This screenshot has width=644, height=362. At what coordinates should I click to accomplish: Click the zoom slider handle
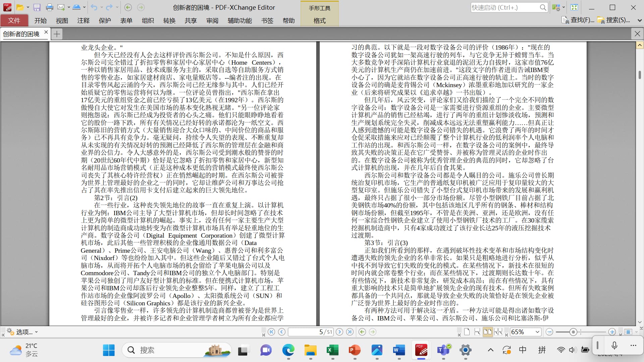573,332
